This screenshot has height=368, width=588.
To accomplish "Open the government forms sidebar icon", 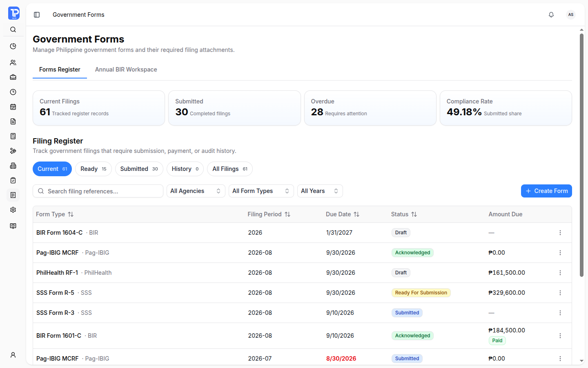I will tap(13, 195).
